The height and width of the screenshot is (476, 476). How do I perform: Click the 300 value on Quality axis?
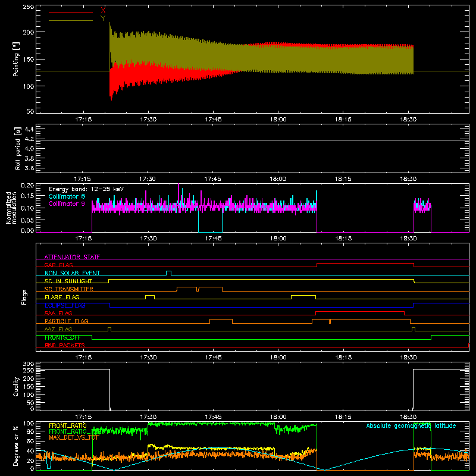click(29, 364)
